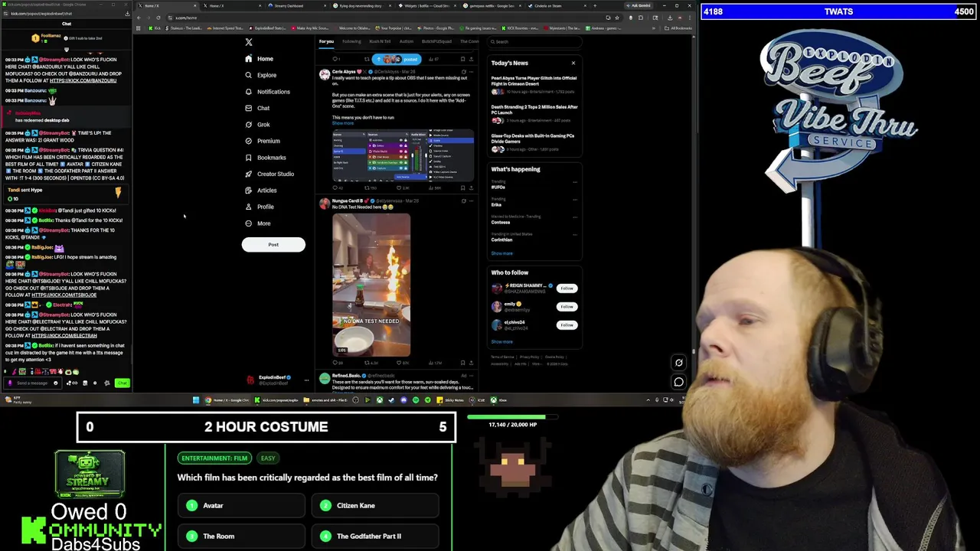Screen dimensions: 980x551
Task: Open Articles from the X sidebar
Action: point(260,191)
